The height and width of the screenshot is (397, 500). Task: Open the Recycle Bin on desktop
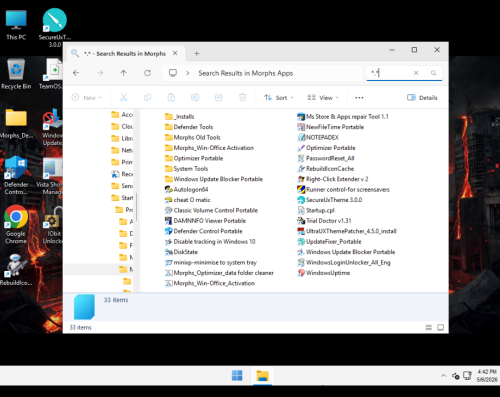pos(16,74)
